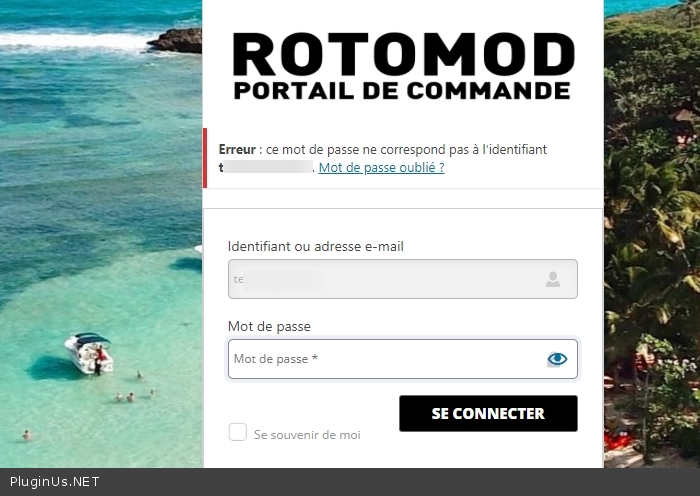The image size is (700, 496).
Task: Click the Identifiant ou adresse e-mail input field
Action: [x=403, y=279]
